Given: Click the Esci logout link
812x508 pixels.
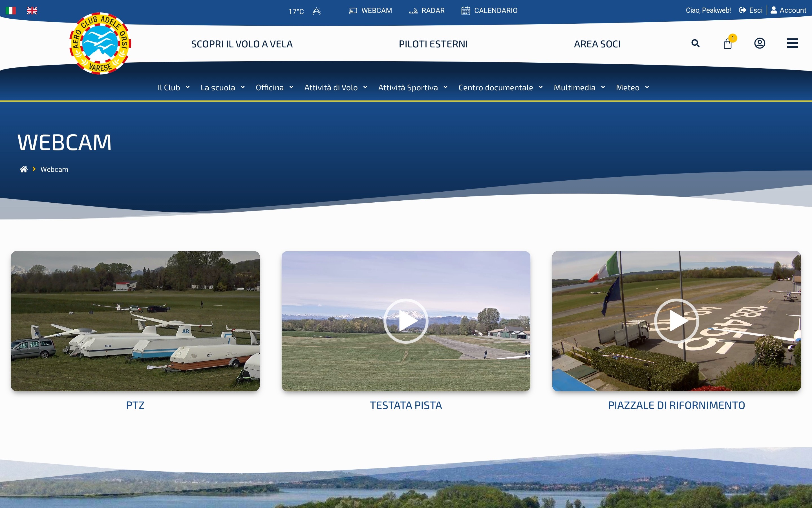Looking at the screenshot, I should [751, 10].
